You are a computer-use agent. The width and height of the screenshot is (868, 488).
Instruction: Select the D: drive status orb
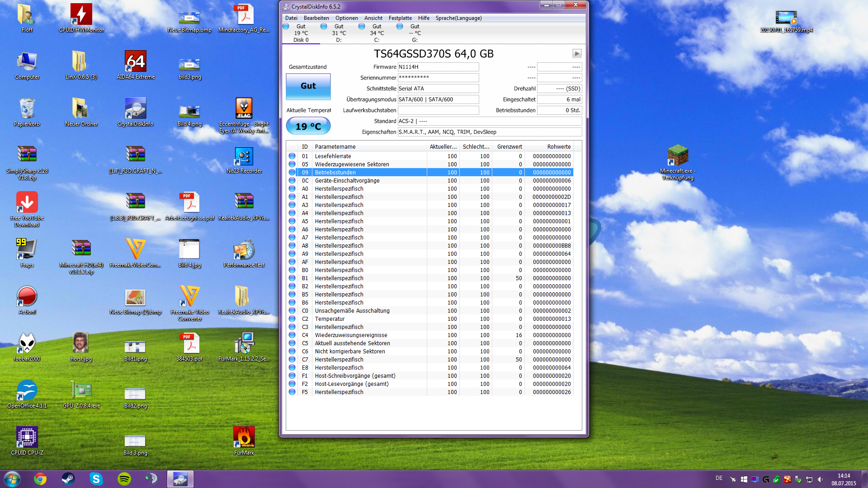(x=324, y=27)
